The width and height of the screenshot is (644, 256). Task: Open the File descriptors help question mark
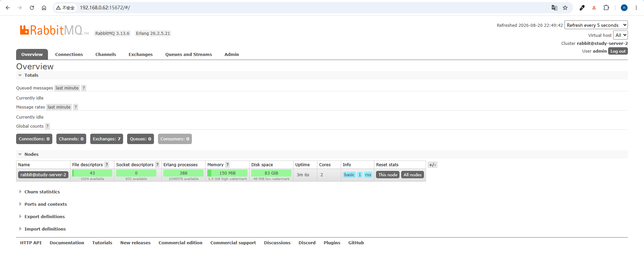[107, 165]
